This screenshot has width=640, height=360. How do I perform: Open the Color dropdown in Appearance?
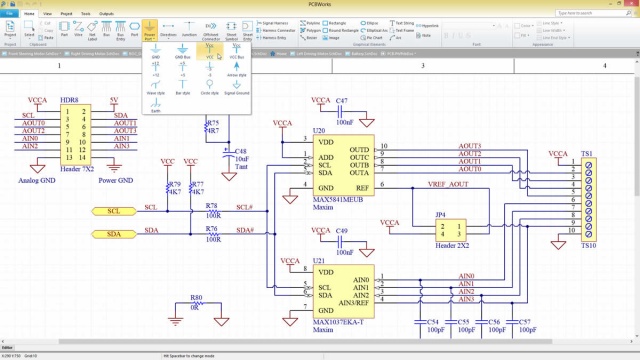[x=524, y=26]
